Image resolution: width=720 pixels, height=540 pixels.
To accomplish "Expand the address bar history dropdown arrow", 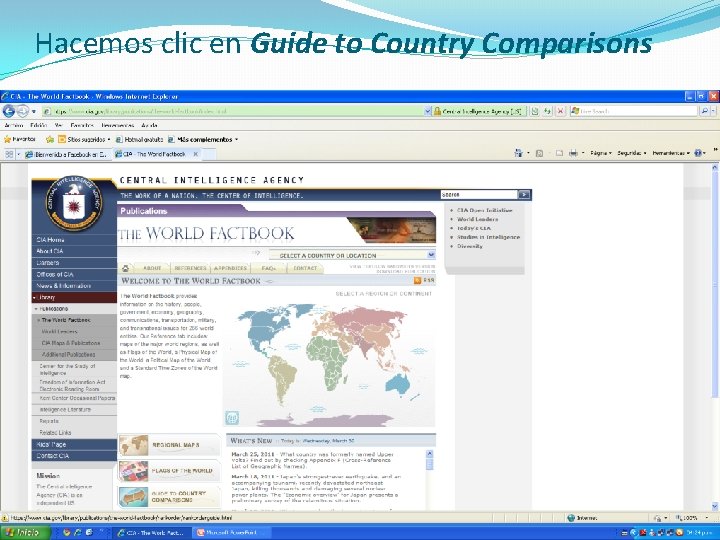I will (x=428, y=111).
